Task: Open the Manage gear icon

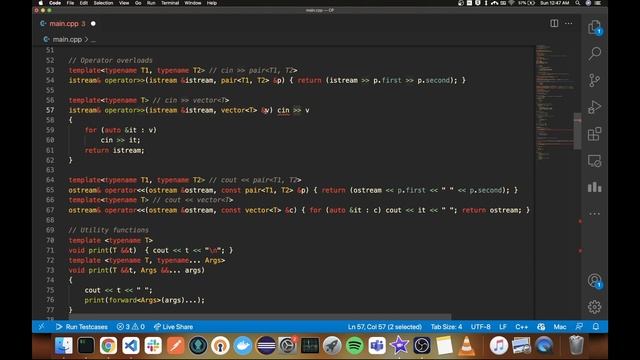Action: click(594, 307)
